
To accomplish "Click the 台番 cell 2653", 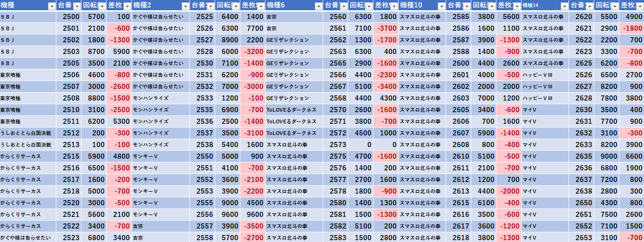I will pos(582,237).
